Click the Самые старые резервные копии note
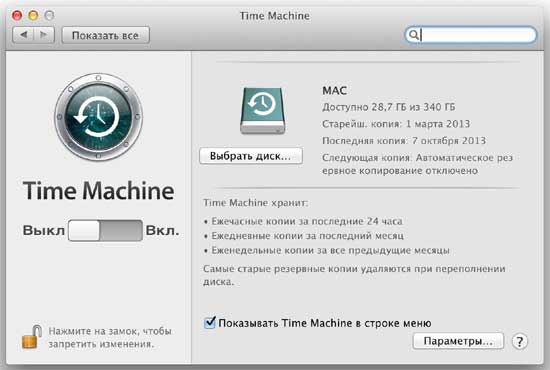Image resolution: width=550 pixels, height=370 pixels. [x=354, y=275]
